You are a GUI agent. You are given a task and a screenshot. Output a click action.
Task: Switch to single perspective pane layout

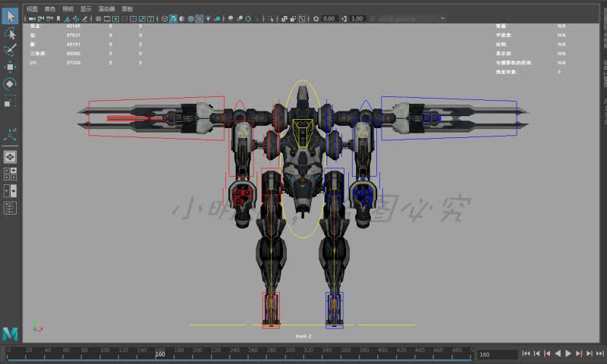10,157
